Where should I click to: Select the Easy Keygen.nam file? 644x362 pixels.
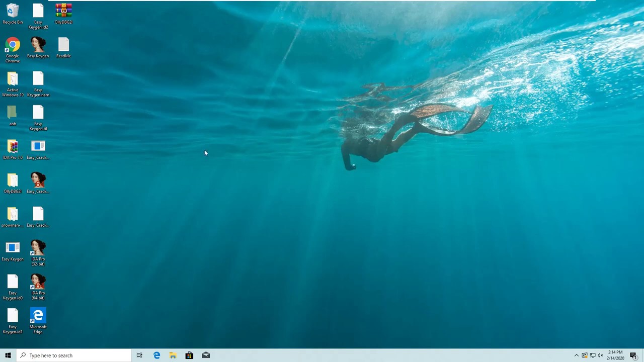coord(38,84)
